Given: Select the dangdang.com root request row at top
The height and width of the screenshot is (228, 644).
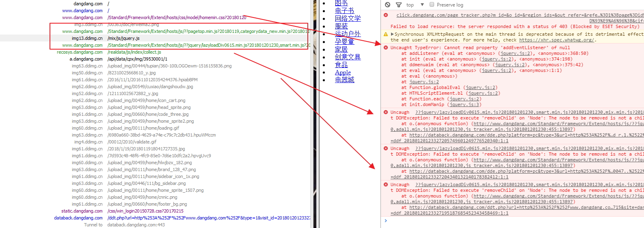Looking at the screenshot, I should click(x=155, y=4).
